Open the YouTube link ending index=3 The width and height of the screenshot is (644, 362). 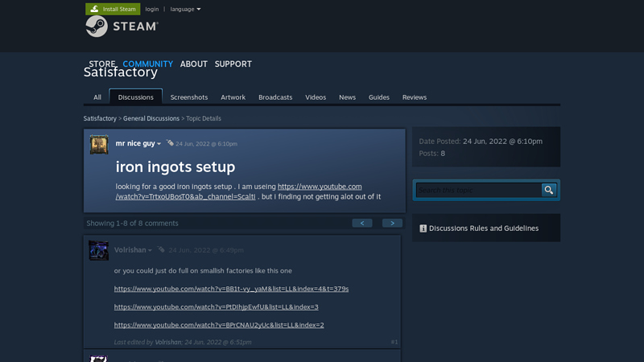click(217, 306)
